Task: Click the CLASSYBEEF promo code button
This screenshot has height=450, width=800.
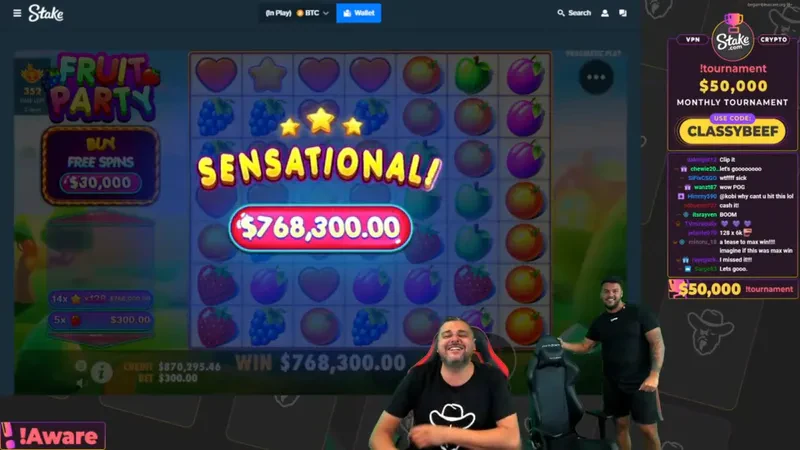Action: point(732,131)
